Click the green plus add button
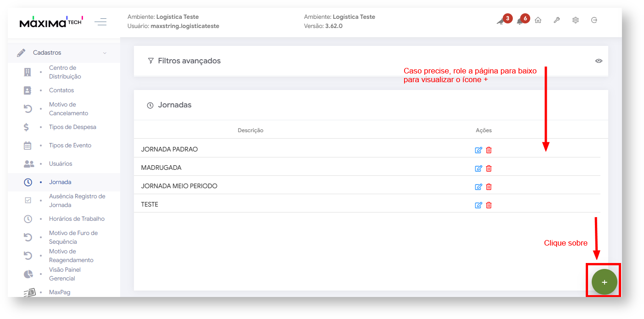Viewport: 644px width, 319px height. tap(604, 282)
